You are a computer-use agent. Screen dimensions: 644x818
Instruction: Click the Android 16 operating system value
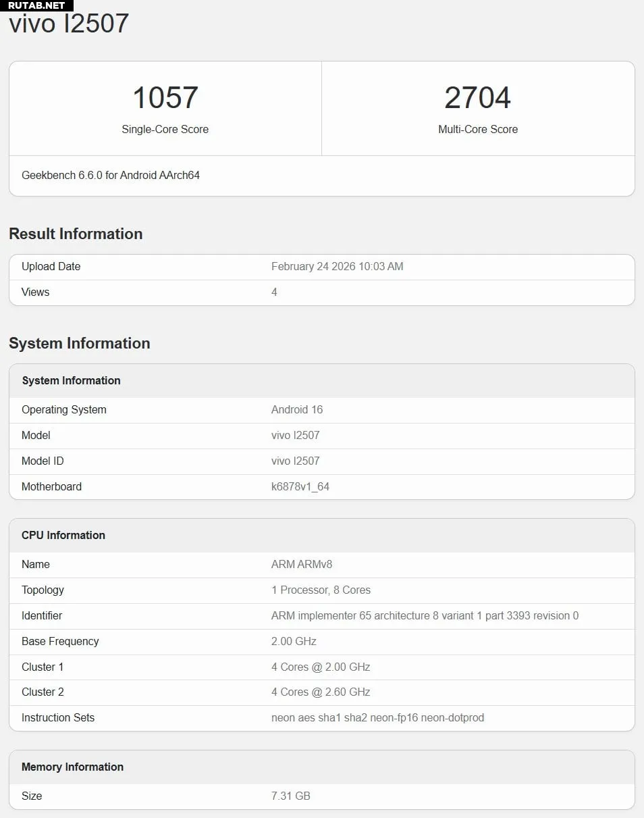(x=297, y=410)
